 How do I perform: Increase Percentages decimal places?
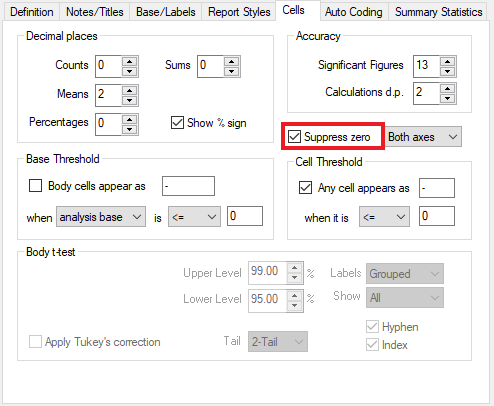tap(129, 120)
